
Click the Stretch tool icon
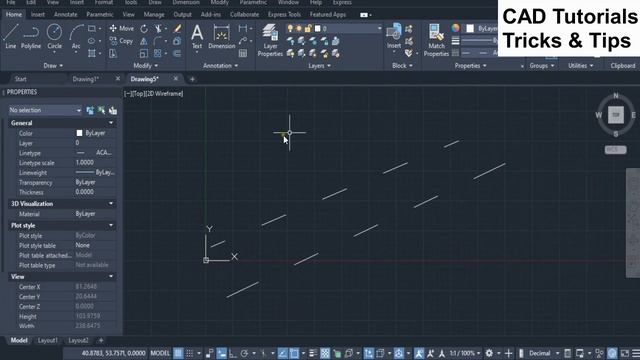(x=113, y=53)
